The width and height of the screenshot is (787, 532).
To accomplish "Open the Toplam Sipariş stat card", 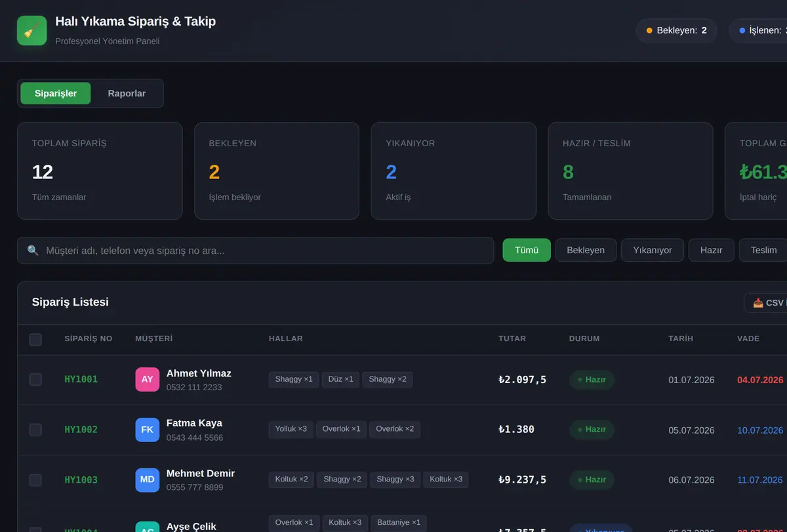I will pyautogui.click(x=100, y=171).
